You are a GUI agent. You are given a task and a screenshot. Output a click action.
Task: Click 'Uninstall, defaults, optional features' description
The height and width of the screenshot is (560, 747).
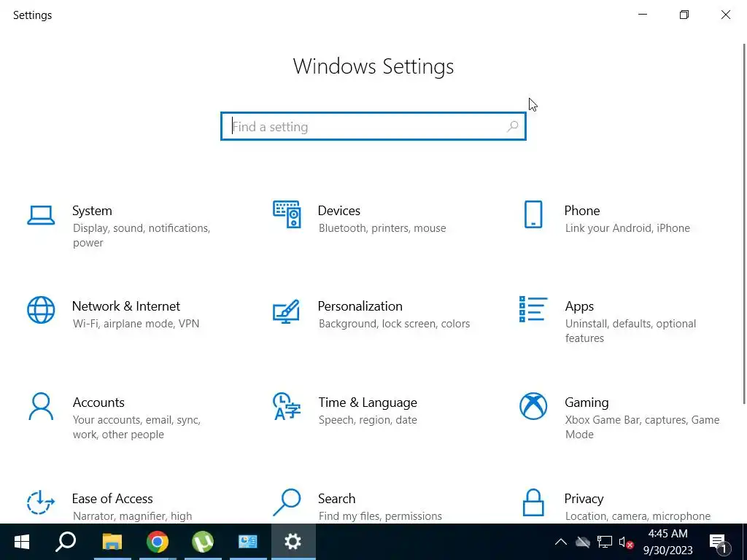pyautogui.click(x=630, y=331)
